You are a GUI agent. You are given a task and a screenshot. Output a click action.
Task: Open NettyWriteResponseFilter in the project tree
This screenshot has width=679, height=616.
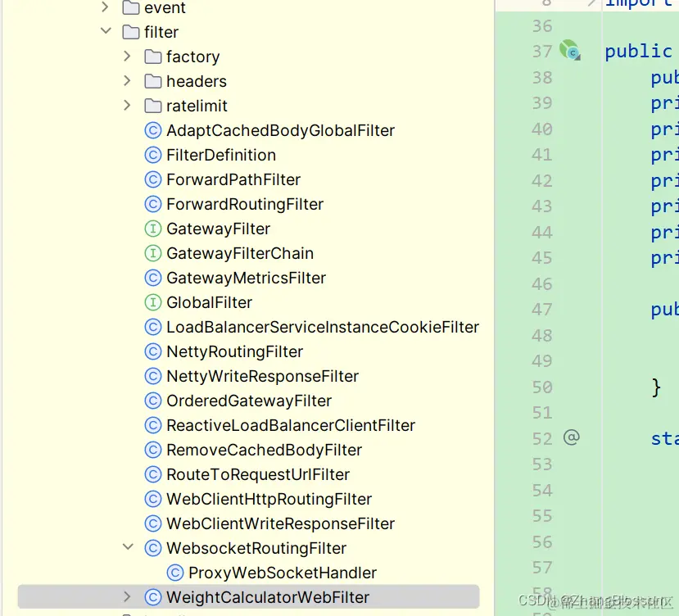pos(262,376)
